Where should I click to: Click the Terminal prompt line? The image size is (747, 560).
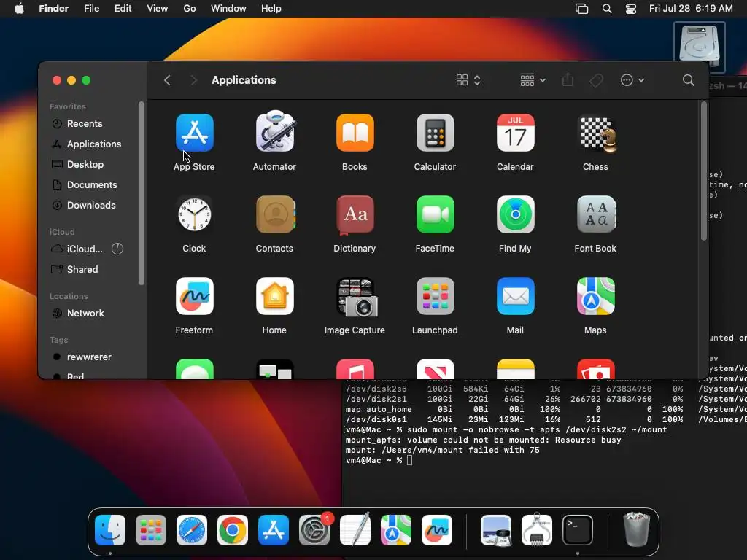tap(379, 461)
